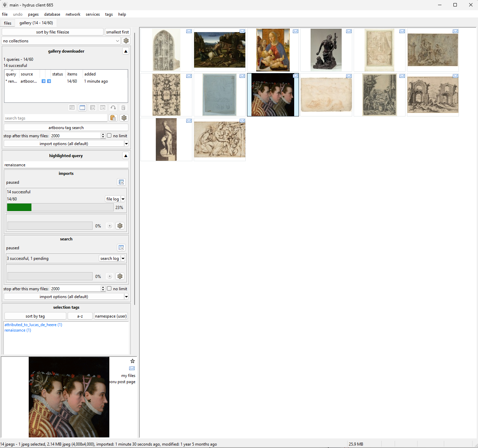This screenshot has height=448, width=478.
Task: Click the retry arrow icon below the query list
Action: pyautogui.click(x=113, y=108)
